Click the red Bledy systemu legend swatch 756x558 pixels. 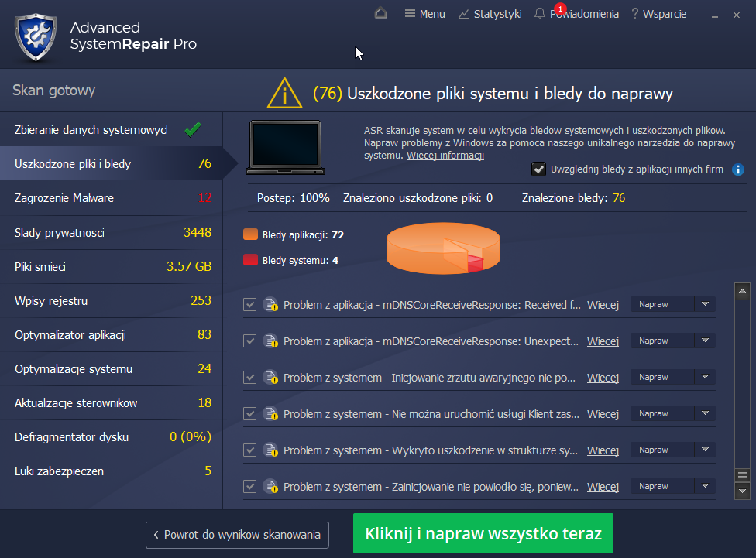251,260
